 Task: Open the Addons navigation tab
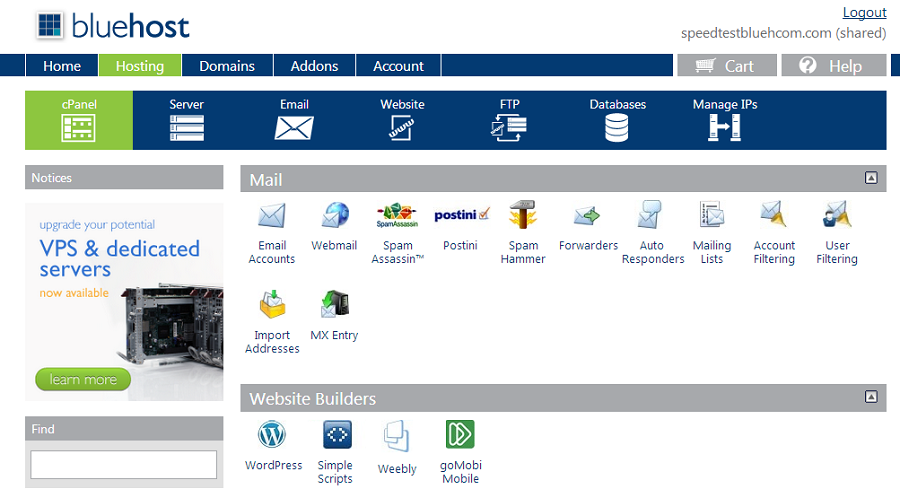coord(315,65)
